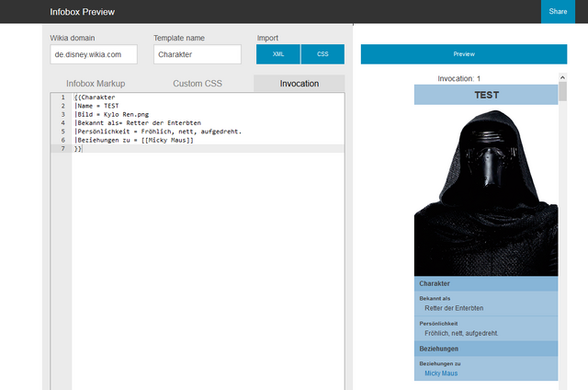Click the Template name input field

pos(198,54)
